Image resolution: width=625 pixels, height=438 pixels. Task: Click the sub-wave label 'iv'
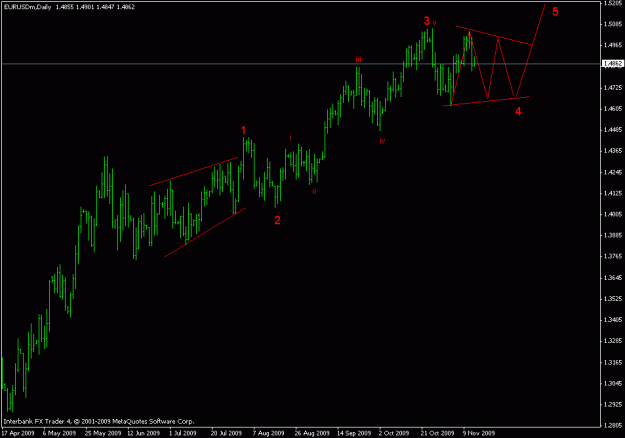point(382,141)
